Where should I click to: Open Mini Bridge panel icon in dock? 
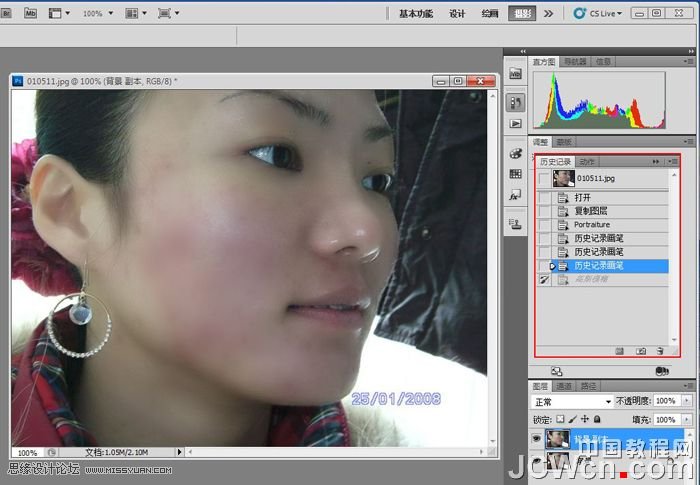pyautogui.click(x=515, y=73)
